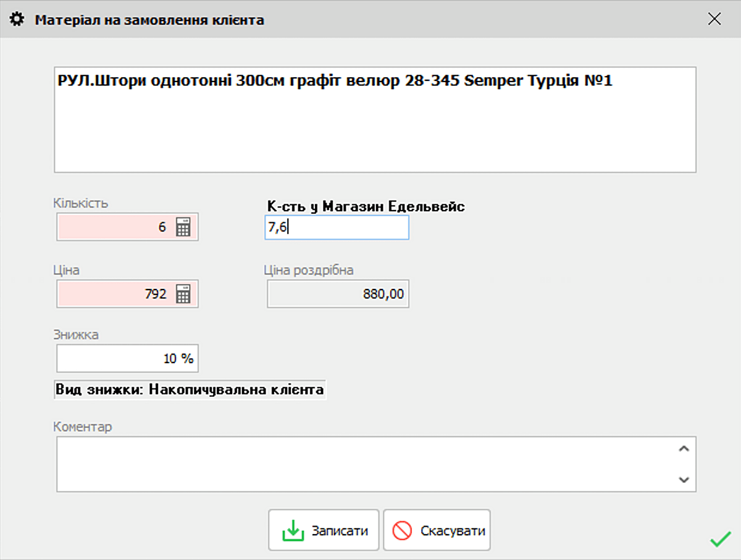Viewport: 741px width, 560px height.
Task: Close the Матеріал на замовлення клієнта dialog
Action: 714,19
